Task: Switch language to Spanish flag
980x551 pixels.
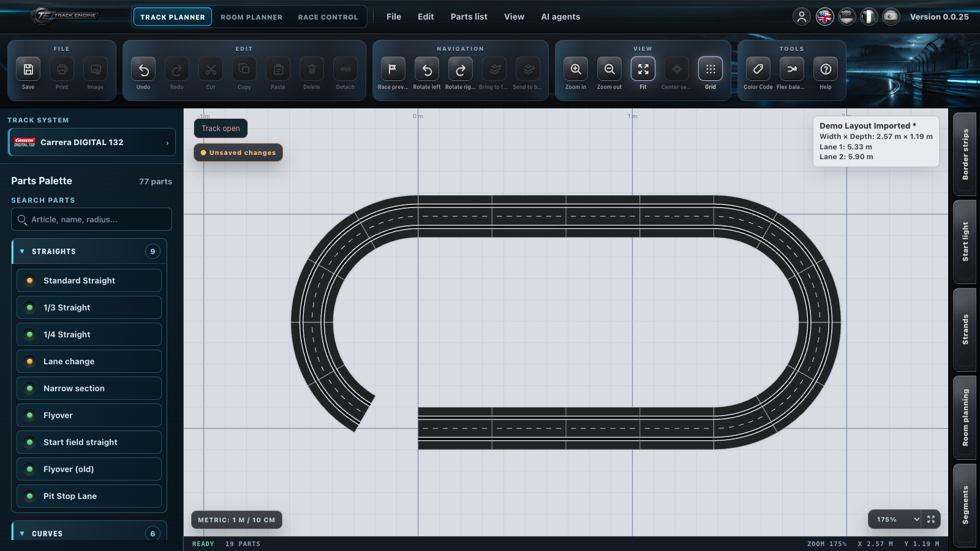Action: [x=891, y=17]
